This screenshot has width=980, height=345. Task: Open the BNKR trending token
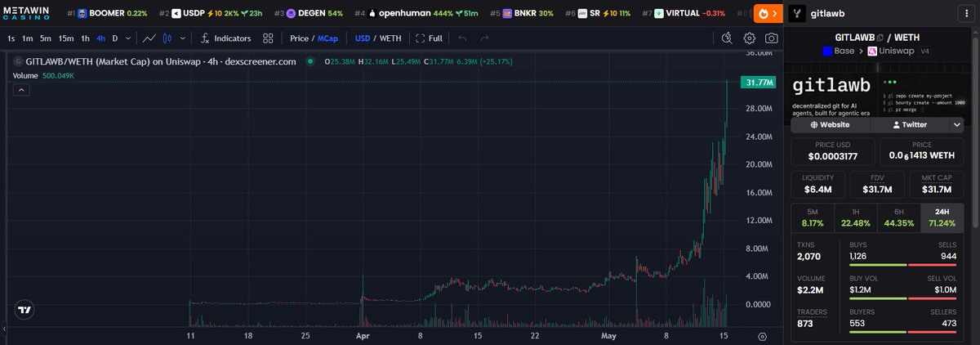pyautogui.click(x=521, y=14)
